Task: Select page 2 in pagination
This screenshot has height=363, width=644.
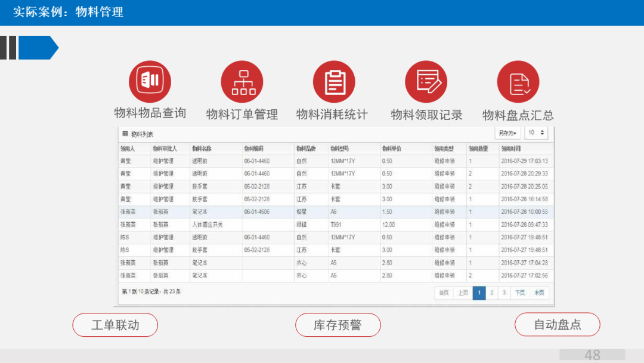Action: pos(493,293)
